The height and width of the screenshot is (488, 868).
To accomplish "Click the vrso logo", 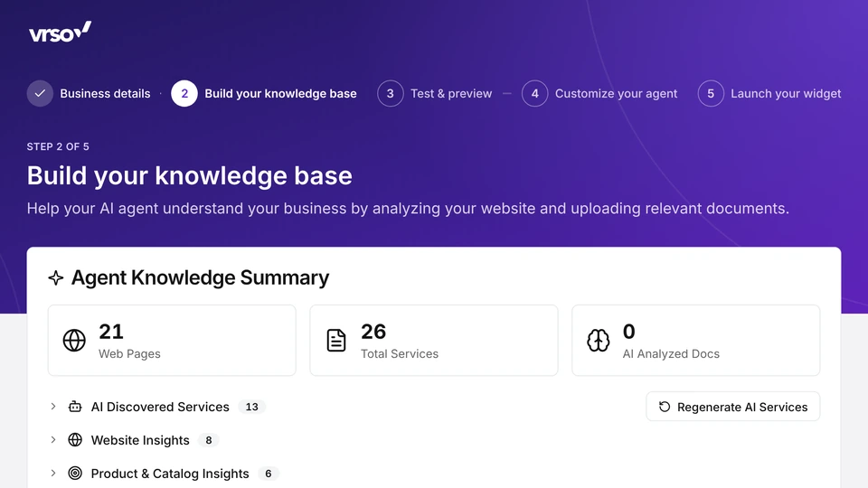I will click(60, 32).
